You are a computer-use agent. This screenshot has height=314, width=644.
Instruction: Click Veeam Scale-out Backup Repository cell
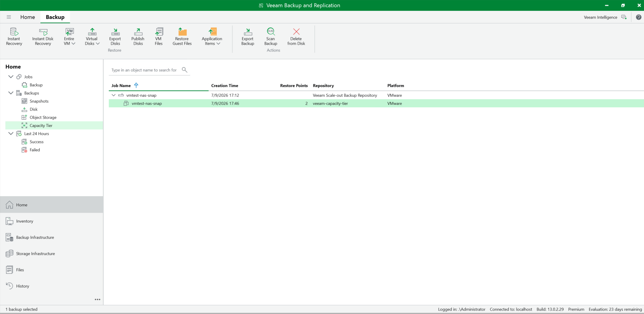[345, 95]
